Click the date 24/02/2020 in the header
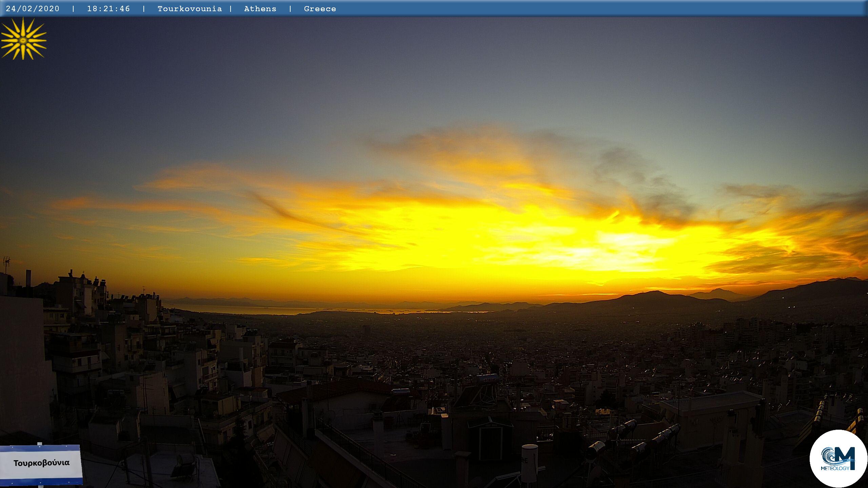 coord(33,9)
